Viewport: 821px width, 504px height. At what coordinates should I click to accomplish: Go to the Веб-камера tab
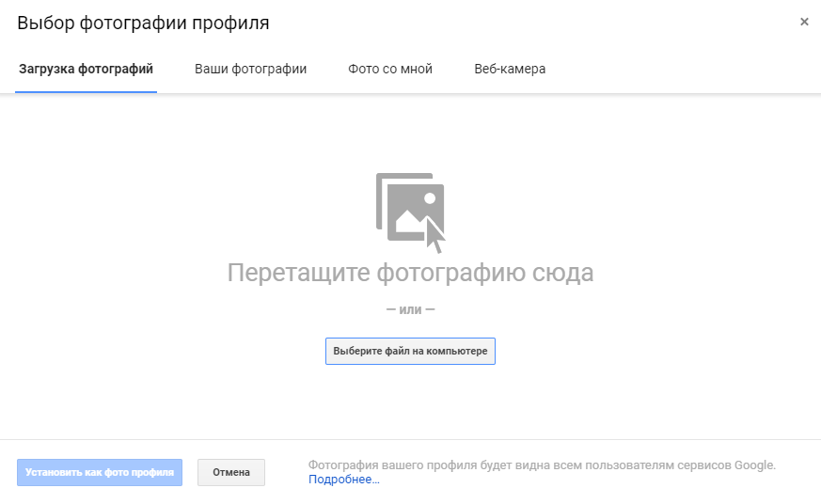[510, 69]
